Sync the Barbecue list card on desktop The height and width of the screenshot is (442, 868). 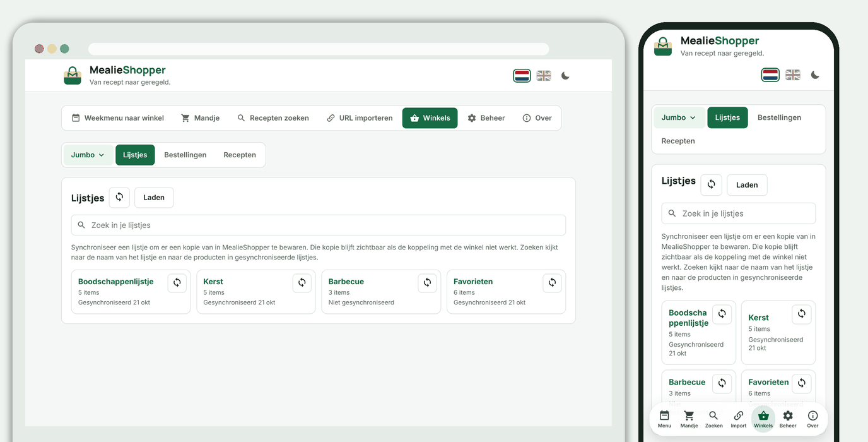pos(428,282)
